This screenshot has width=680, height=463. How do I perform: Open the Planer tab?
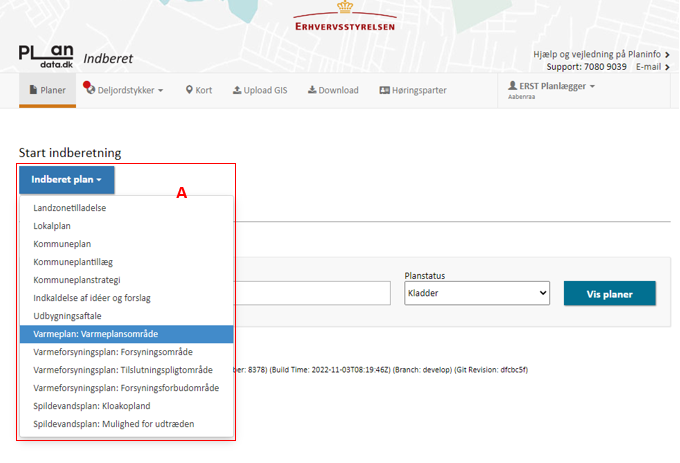47,90
